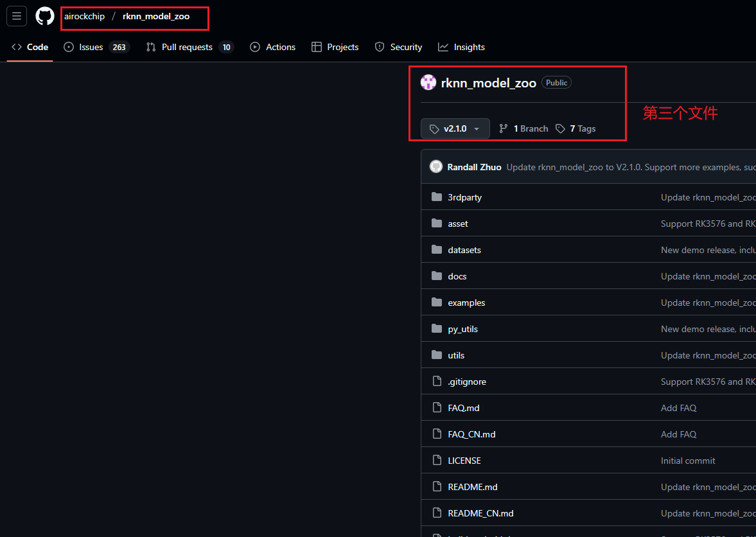Open LICENSE 'Initial commit' message
This screenshot has height=537, width=756.
(688, 461)
